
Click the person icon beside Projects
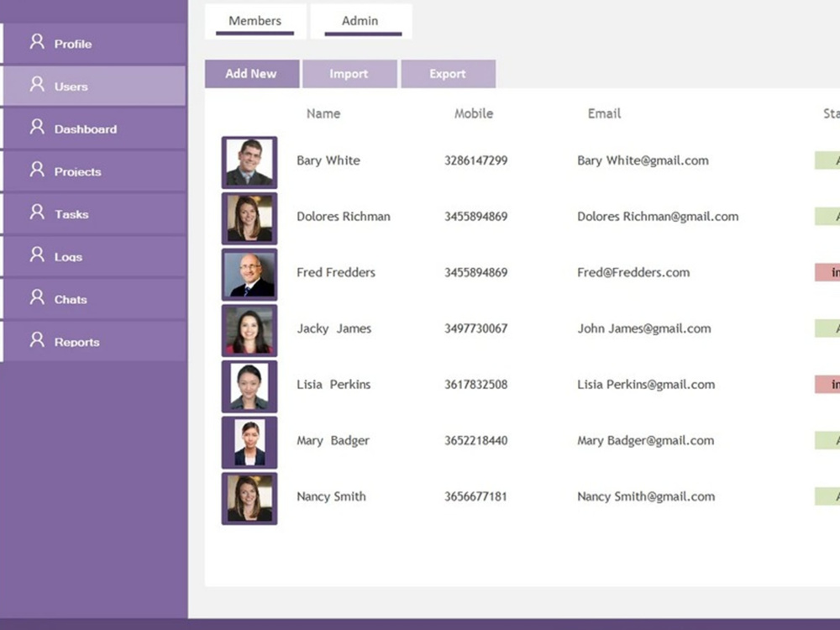pyautogui.click(x=37, y=170)
